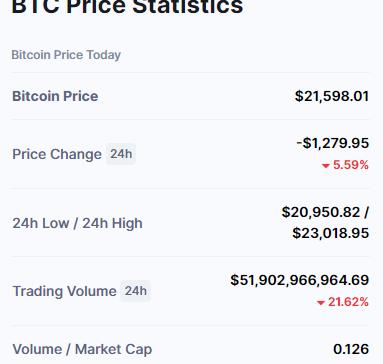Click the 0.126 ratio value

pos(351,349)
